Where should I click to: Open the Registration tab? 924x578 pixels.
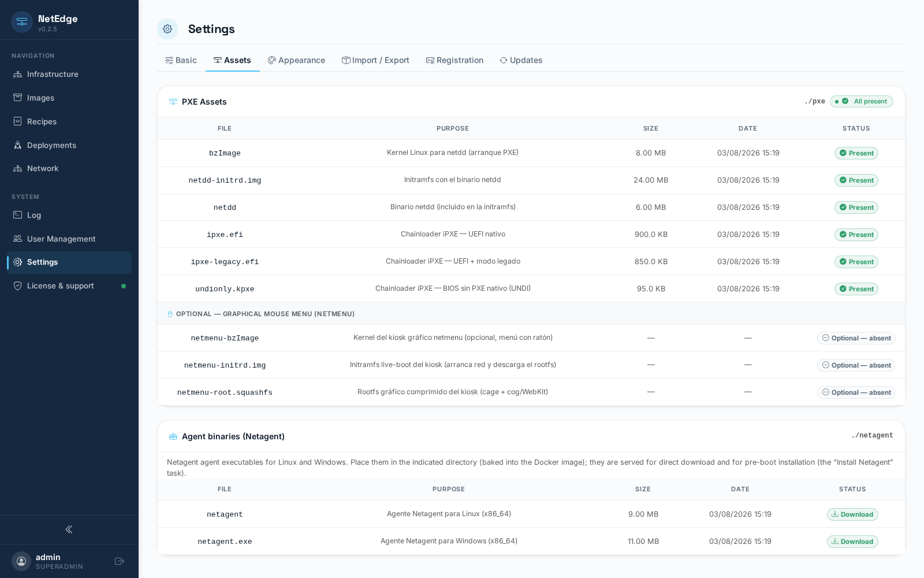[454, 60]
